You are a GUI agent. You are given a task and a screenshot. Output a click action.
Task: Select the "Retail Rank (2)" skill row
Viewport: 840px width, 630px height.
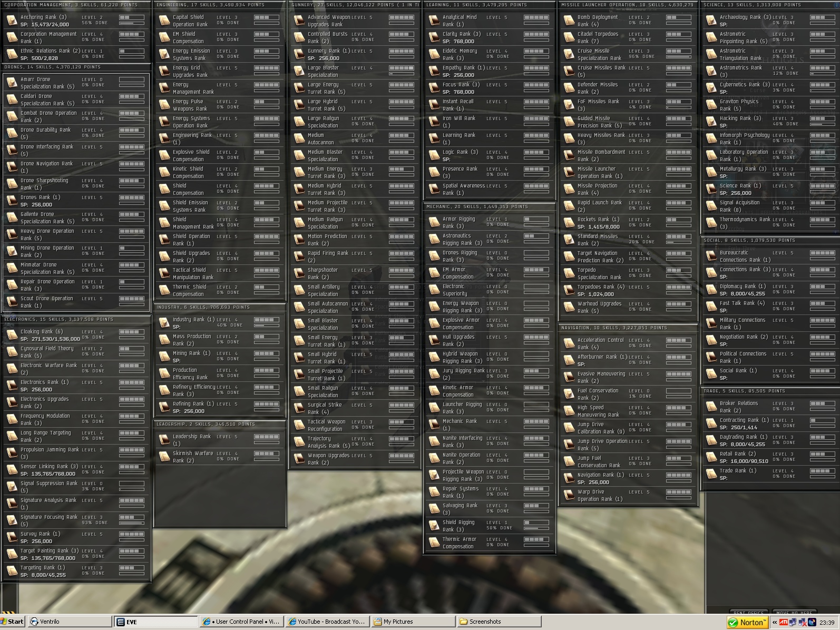(769, 457)
